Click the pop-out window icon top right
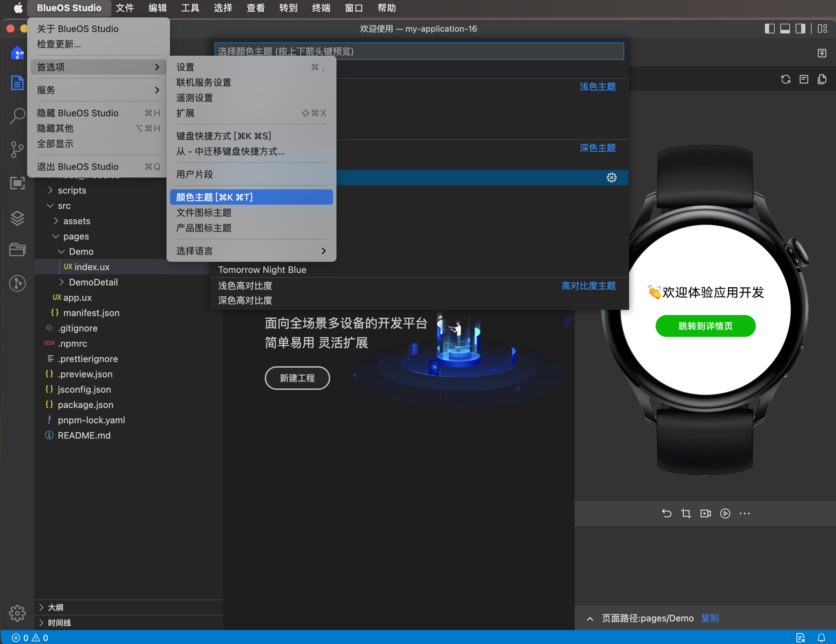 click(x=822, y=53)
